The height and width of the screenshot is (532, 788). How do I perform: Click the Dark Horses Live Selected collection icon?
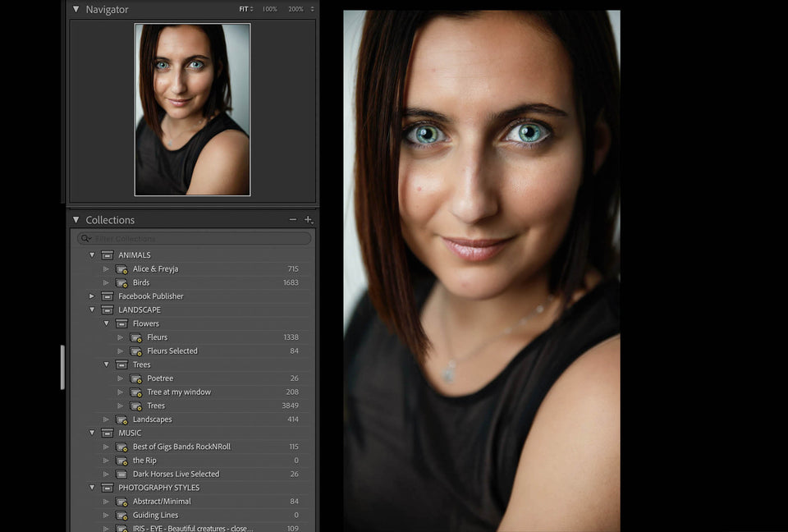[122, 475]
